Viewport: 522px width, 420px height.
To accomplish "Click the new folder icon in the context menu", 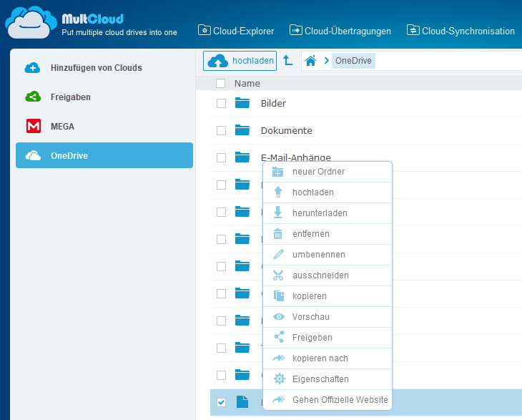I will [277, 172].
